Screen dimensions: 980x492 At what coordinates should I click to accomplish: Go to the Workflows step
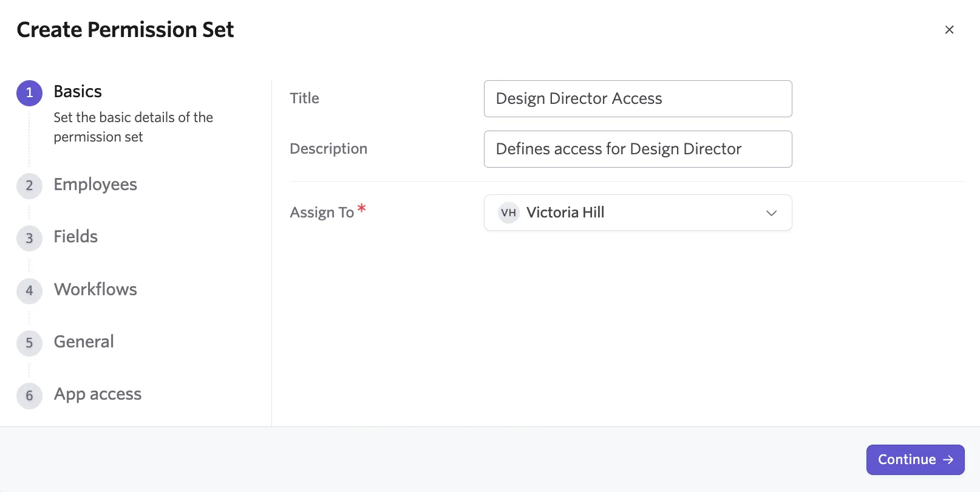[95, 290]
